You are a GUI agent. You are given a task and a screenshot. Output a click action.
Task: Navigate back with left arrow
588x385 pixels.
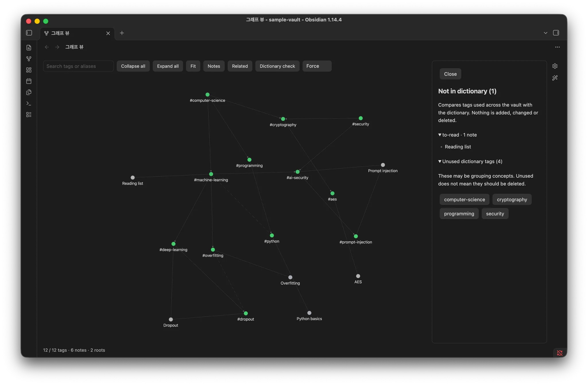point(47,47)
